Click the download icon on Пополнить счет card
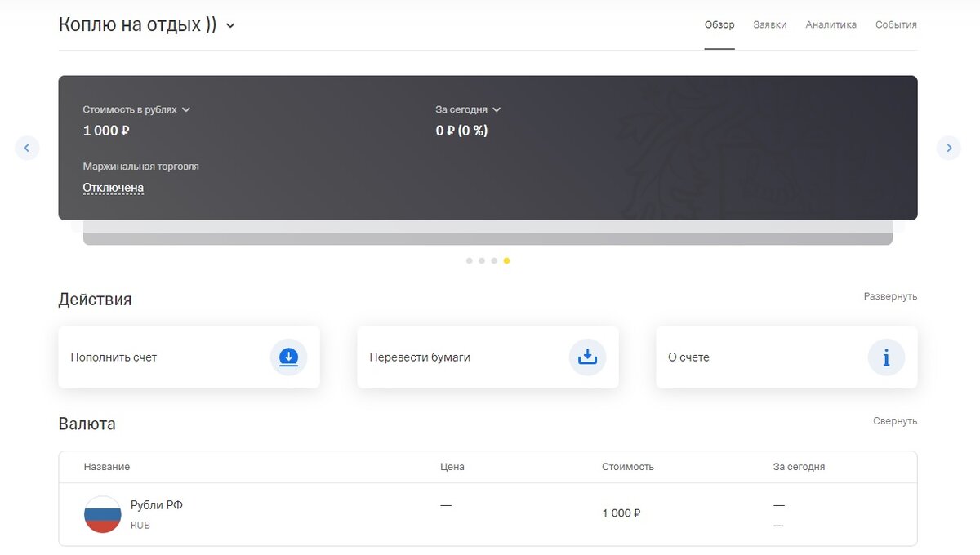This screenshot has height=555, width=980. point(288,357)
